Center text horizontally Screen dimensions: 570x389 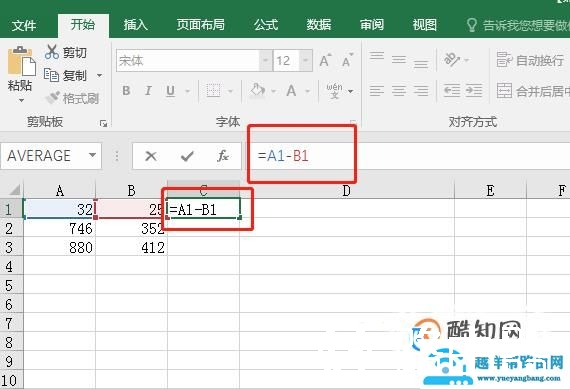399,91
